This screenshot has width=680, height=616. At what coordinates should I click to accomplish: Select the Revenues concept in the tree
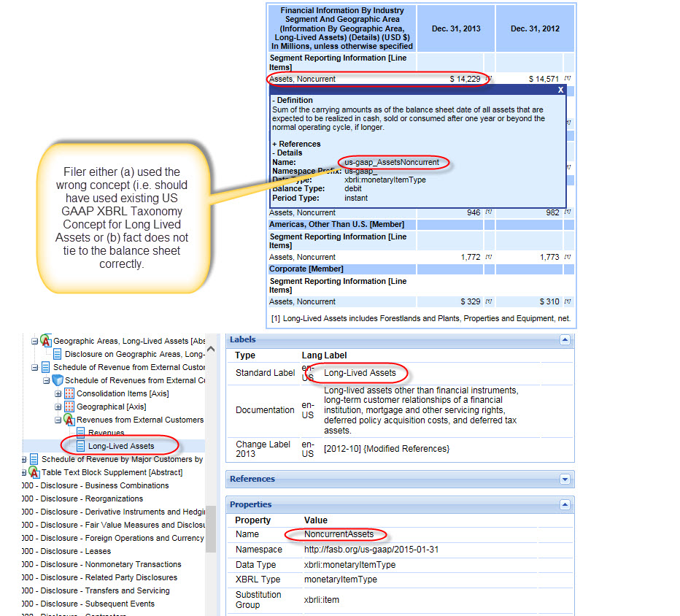(107, 433)
